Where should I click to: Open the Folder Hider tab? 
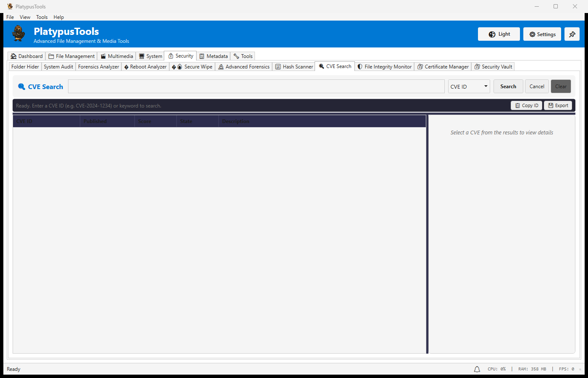(24, 66)
